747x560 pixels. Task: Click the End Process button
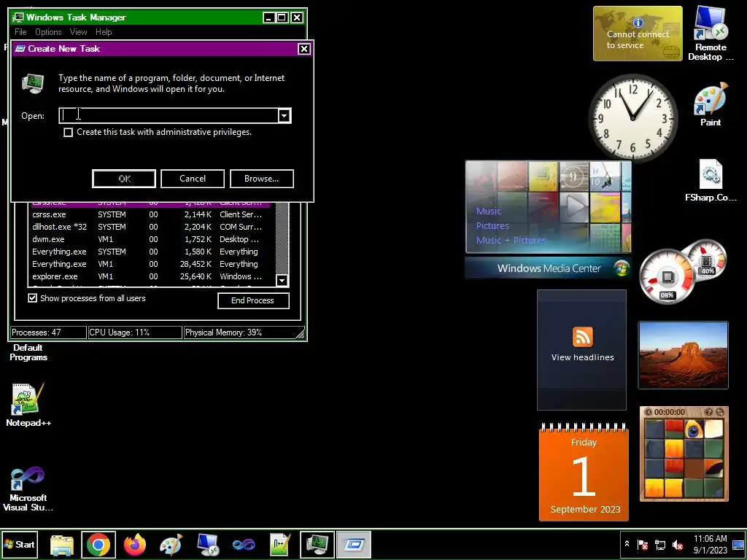tap(253, 300)
